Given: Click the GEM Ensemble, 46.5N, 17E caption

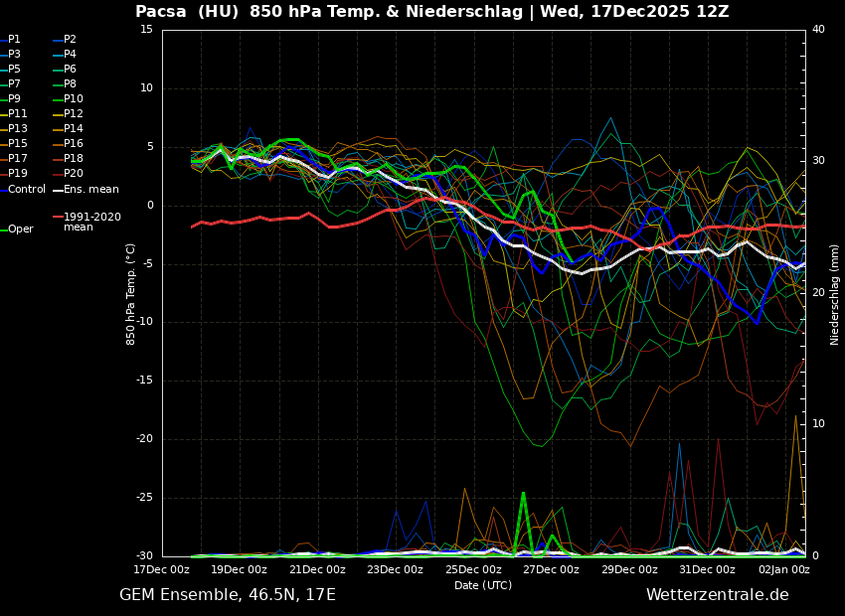Looking at the screenshot, I should (228, 595).
